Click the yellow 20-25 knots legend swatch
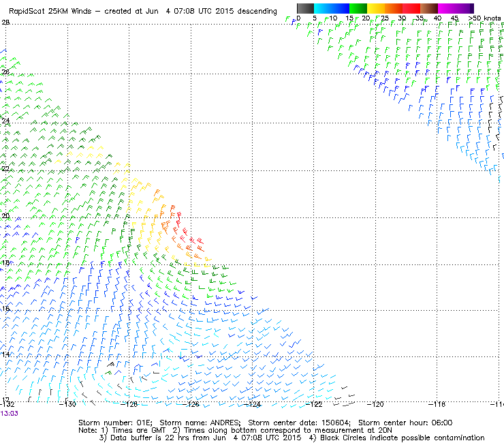The height and width of the screenshot is (443, 504). (376, 8)
